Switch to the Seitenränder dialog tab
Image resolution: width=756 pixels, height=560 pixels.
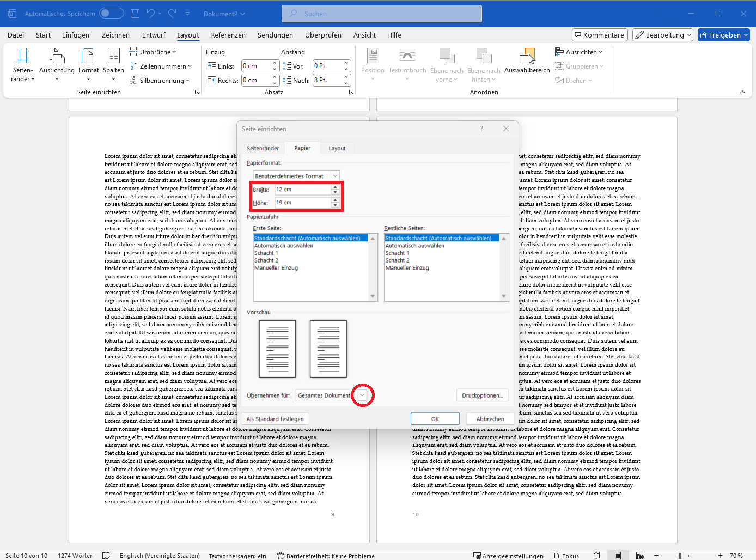pos(263,148)
